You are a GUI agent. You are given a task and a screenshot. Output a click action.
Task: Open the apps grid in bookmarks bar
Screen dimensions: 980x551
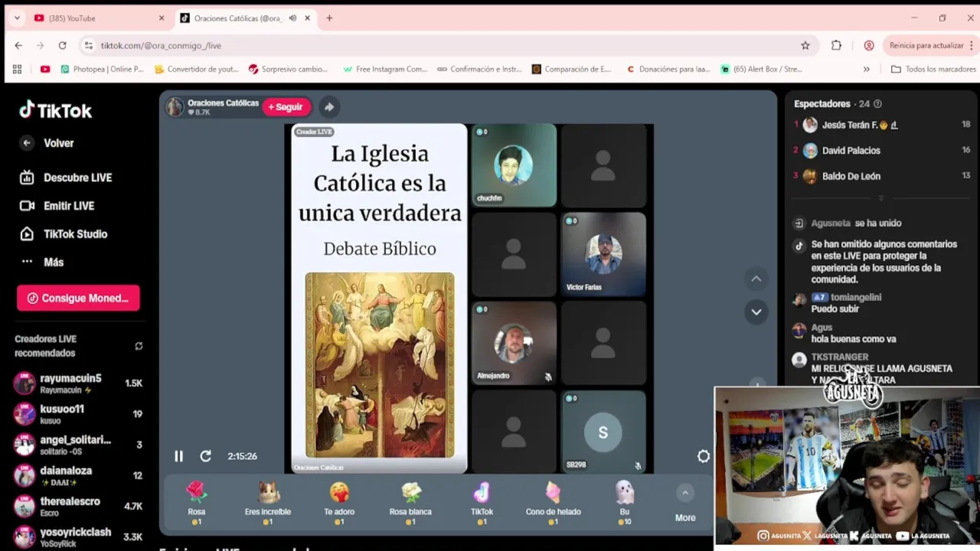[17, 69]
